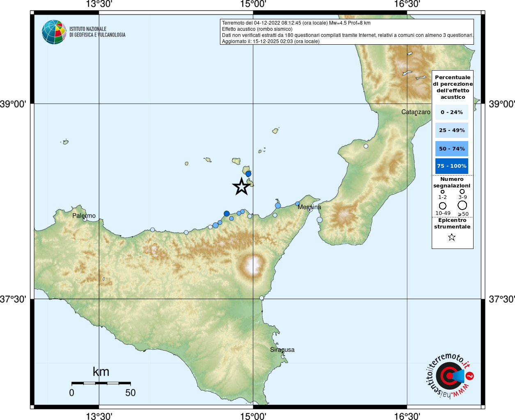
Task: Click the 'Effetto acustico (rombo sismico)' line
Action: 257,29
